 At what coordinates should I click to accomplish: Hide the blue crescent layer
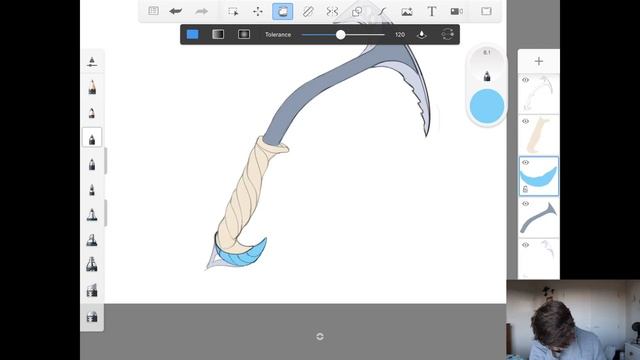click(x=525, y=162)
